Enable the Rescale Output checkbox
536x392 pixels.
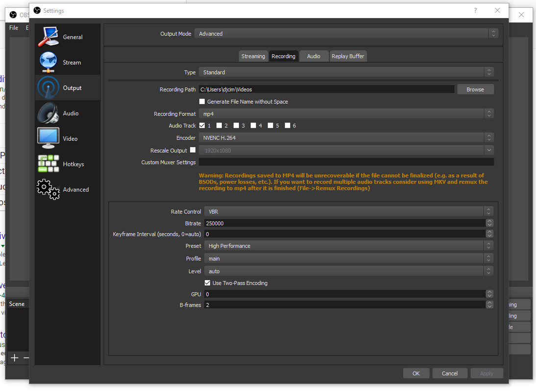(x=193, y=149)
